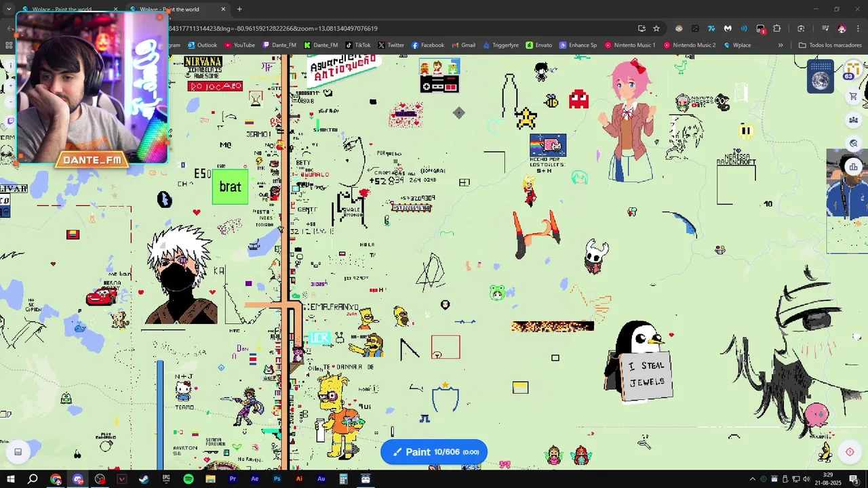This screenshot has width=868, height=488.
Task: Launch Illustrator from the taskbar
Action: point(299,479)
